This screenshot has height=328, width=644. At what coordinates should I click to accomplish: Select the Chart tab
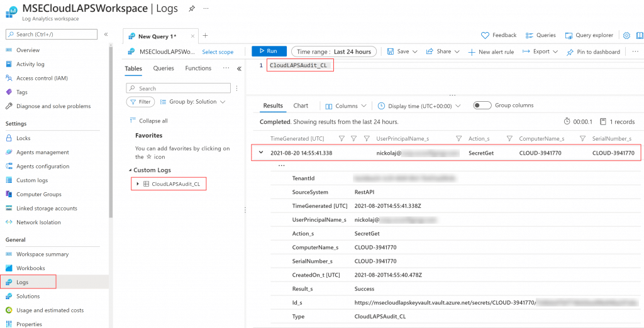point(301,106)
